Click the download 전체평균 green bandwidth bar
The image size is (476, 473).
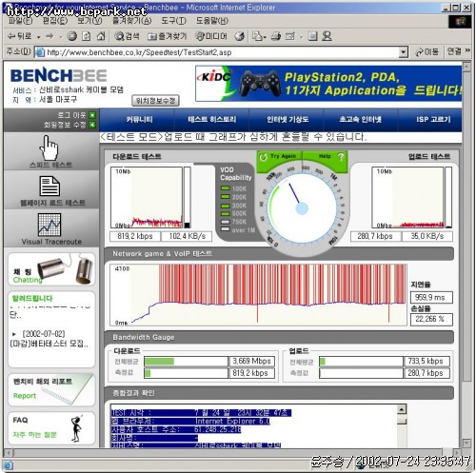[159, 362]
